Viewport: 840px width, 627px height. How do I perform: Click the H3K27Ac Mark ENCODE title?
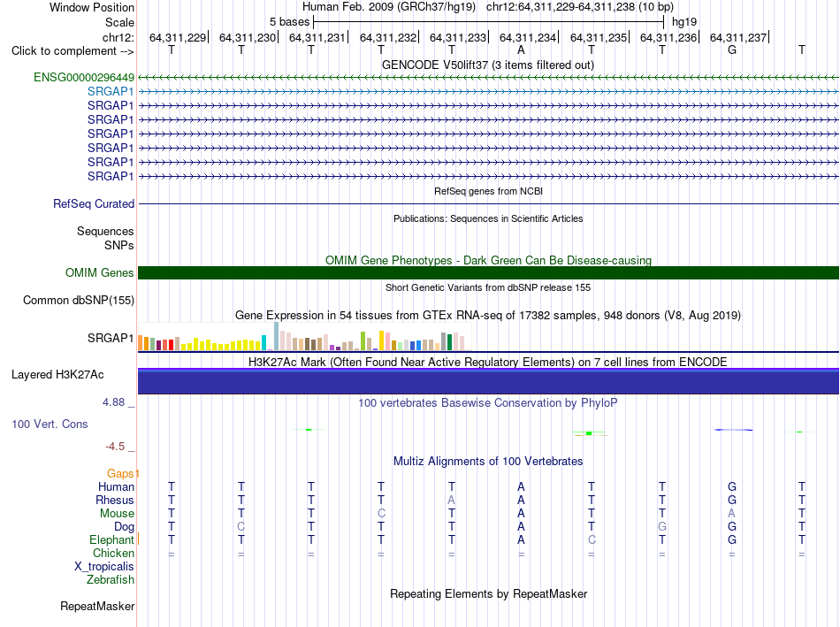[x=488, y=362]
